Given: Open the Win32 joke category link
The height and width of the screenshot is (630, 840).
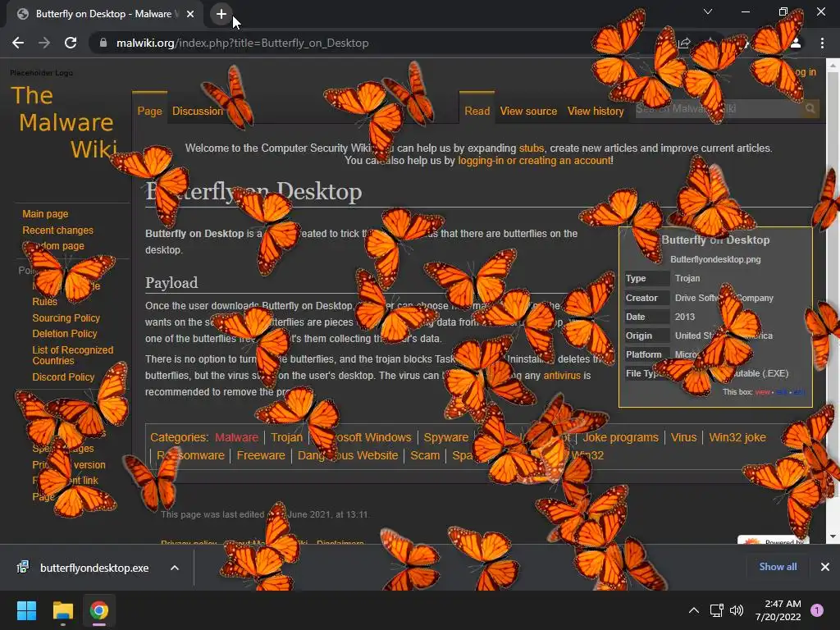Looking at the screenshot, I should [737, 437].
